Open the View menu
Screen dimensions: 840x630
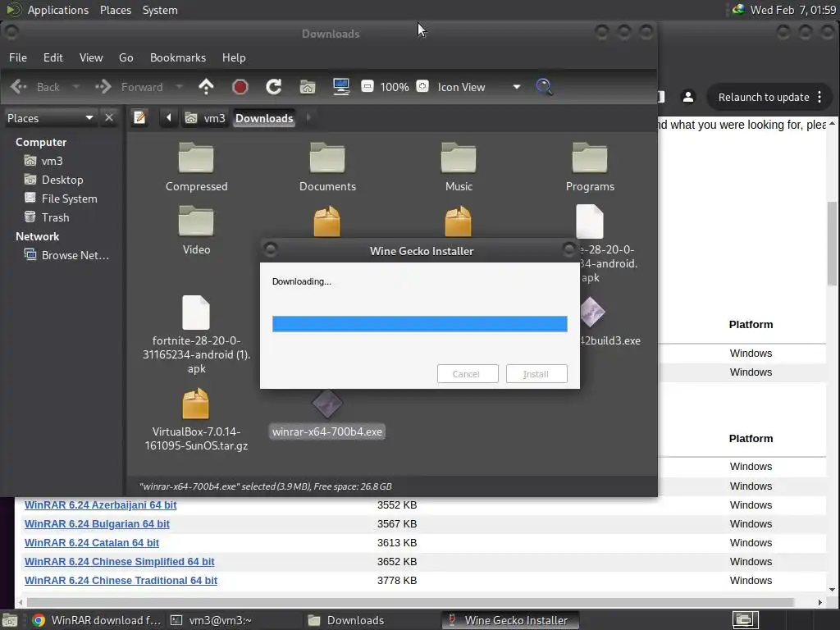click(91, 57)
